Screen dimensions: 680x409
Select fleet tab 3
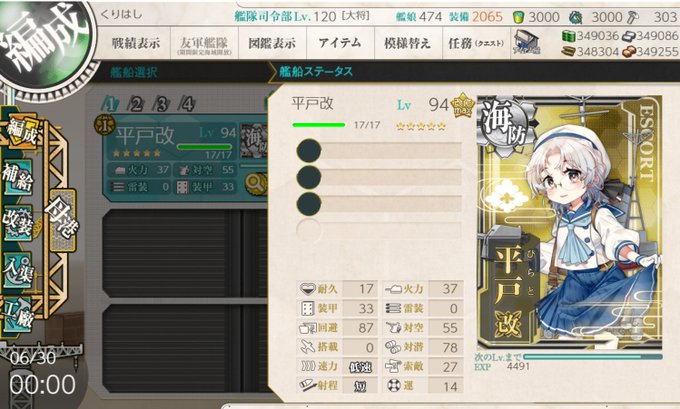pyautogui.click(x=162, y=104)
